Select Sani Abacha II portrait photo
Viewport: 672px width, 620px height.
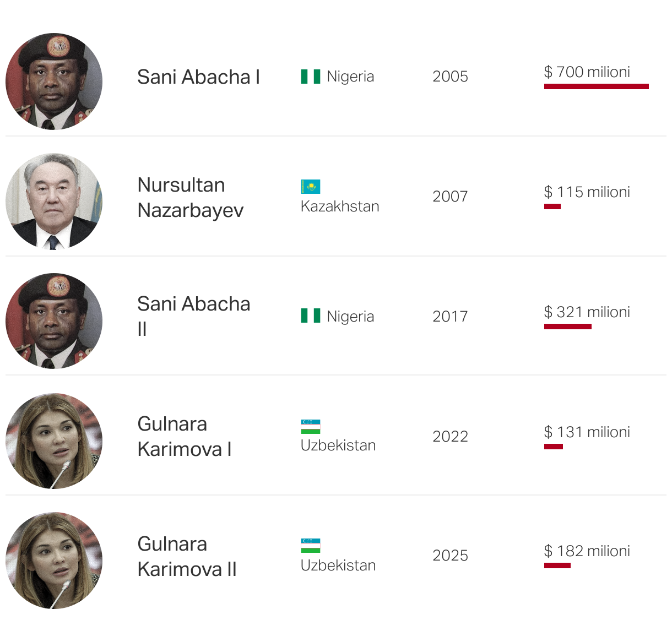click(54, 321)
